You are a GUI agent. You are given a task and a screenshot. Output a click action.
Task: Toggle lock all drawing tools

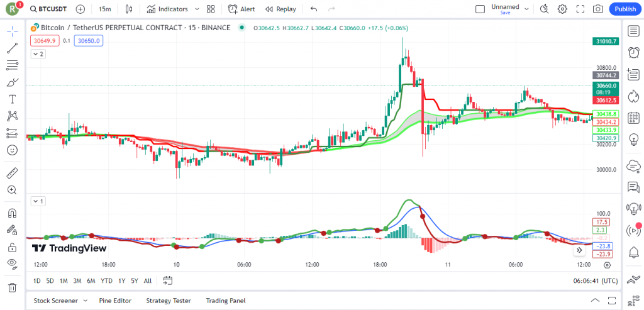pyautogui.click(x=13, y=247)
